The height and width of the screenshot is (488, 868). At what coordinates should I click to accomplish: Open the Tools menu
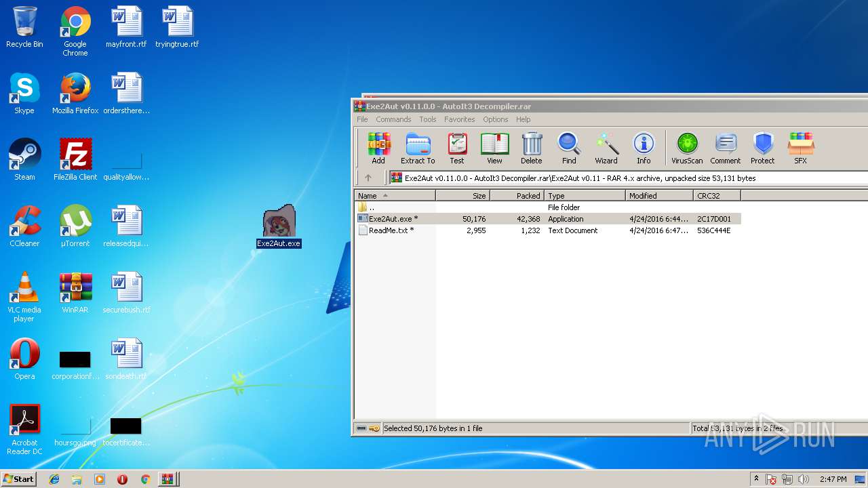(x=428, y=119)
